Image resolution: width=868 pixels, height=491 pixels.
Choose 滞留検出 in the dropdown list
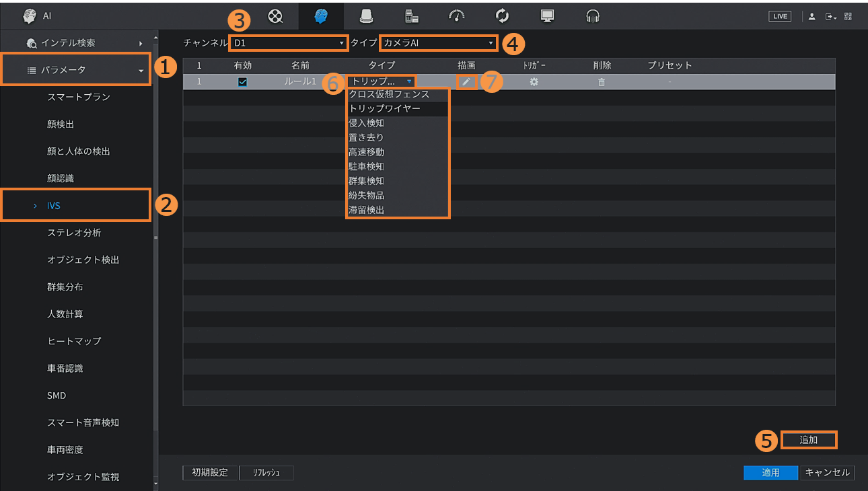pos(367,210)
